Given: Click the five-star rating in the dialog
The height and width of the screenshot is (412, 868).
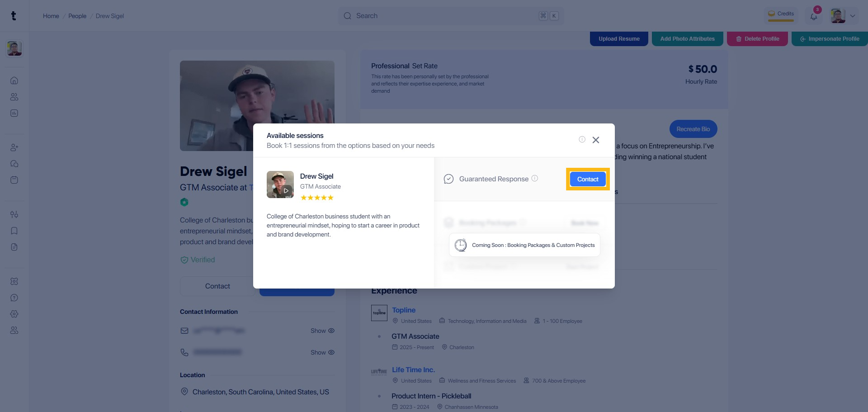Looking at the screenshot, I should (317, 198).
